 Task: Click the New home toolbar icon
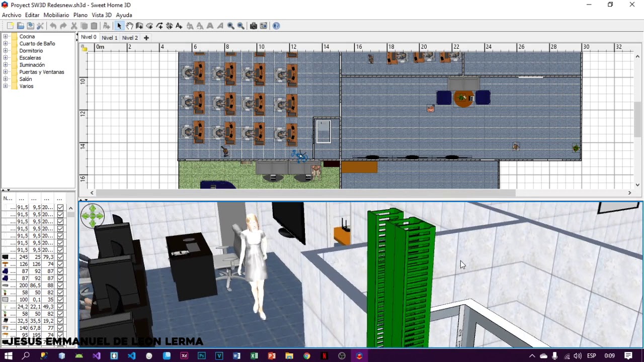point(10,26)
